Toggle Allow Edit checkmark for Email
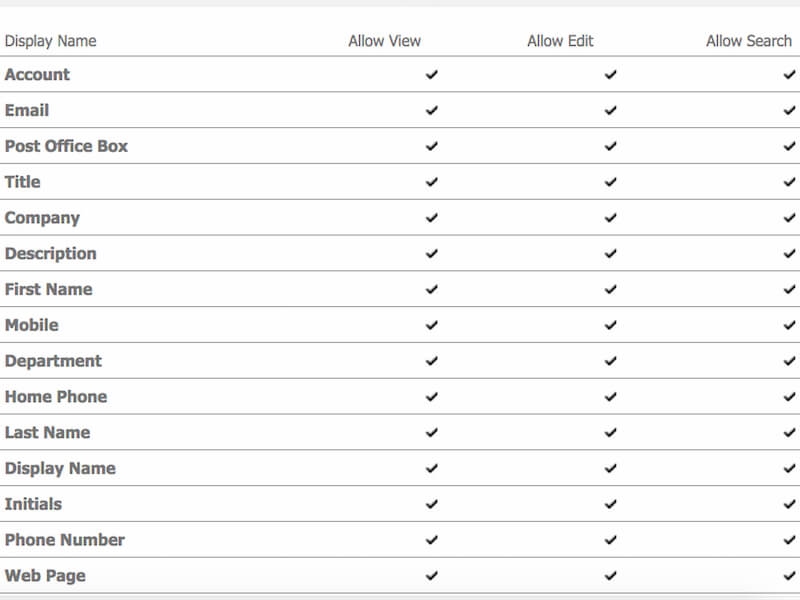The width and height of the screenshot is (800, 600). [610, 111]
